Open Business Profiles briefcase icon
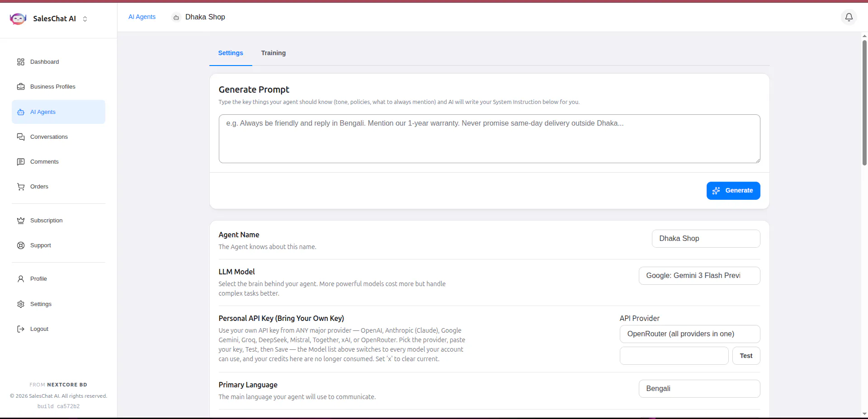The width and height of the screenshot is (868, 419). point(21,87)
